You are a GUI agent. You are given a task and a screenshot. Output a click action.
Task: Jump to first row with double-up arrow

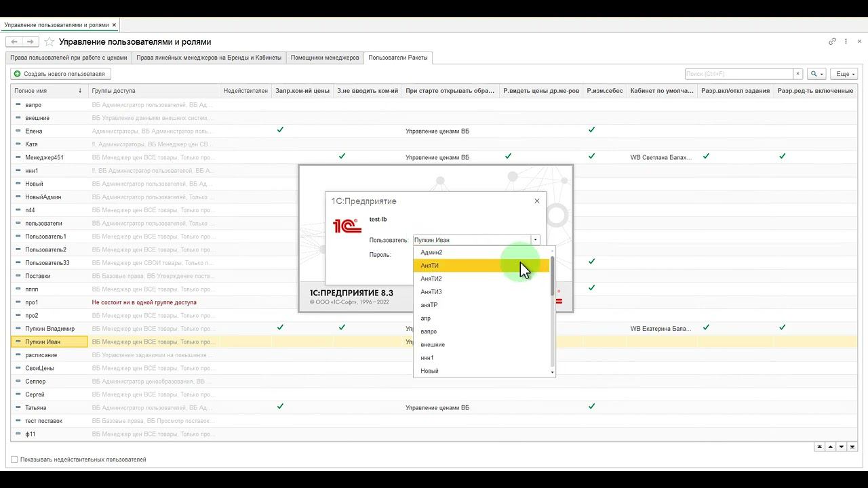[819, 447]
